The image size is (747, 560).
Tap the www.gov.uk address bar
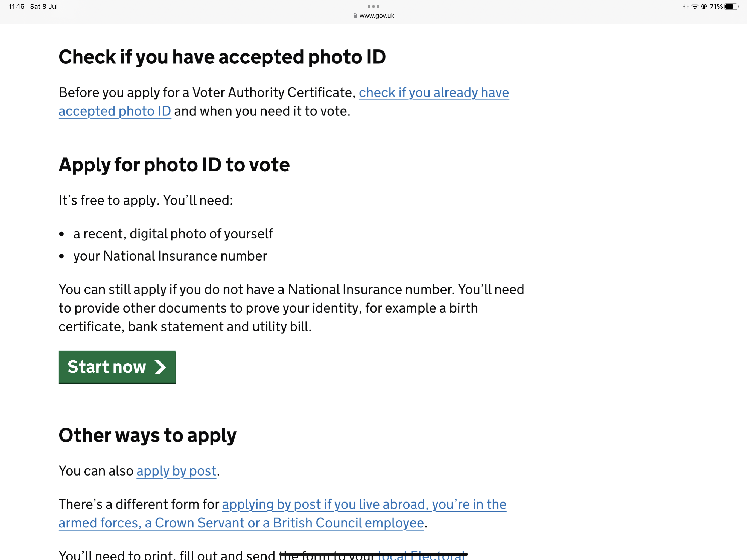pos(373,16)
